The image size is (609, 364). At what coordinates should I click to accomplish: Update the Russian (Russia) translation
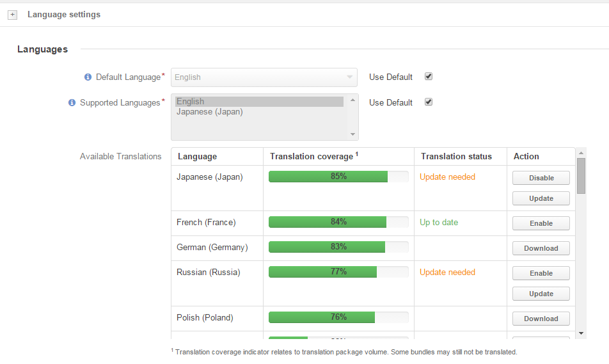point(541,294)
